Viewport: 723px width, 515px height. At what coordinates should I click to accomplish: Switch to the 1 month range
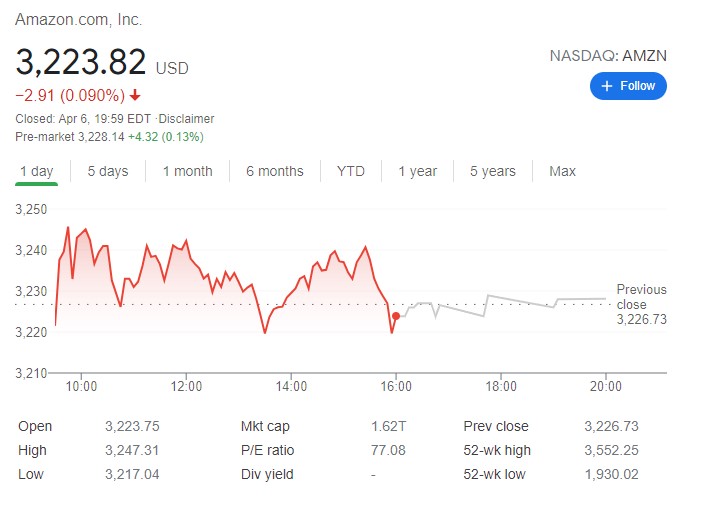pyautogui.click(x=187, y=171)
